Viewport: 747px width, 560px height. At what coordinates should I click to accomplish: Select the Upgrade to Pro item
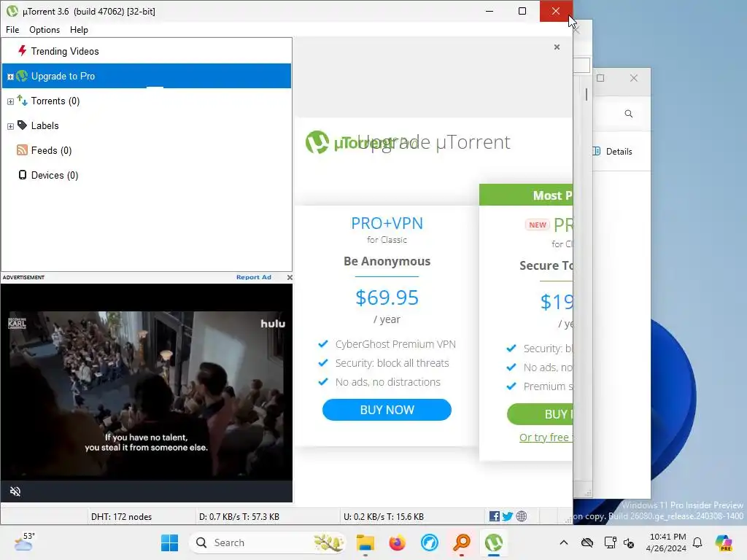(x=147, y=76)
